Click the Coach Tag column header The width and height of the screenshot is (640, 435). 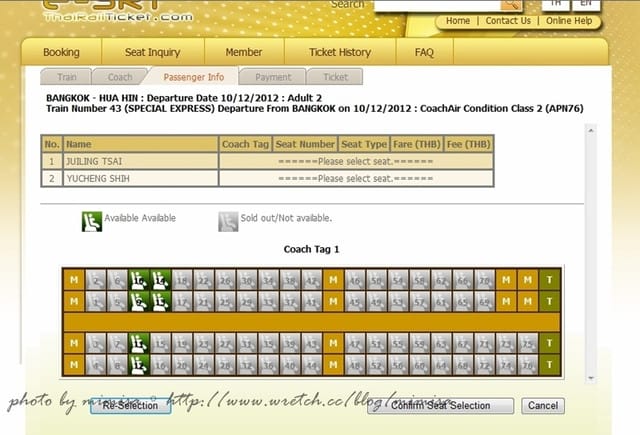coord(245,144)
